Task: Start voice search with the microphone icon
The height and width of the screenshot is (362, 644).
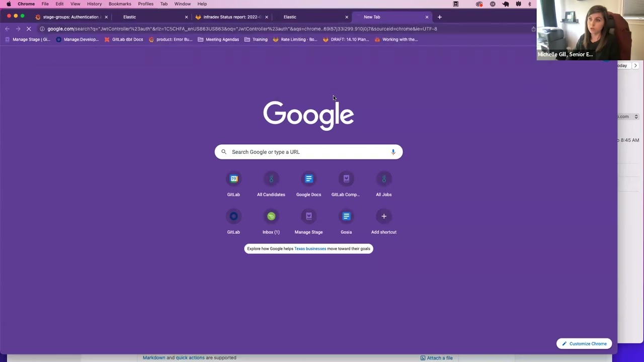Action: click(393, 152)
